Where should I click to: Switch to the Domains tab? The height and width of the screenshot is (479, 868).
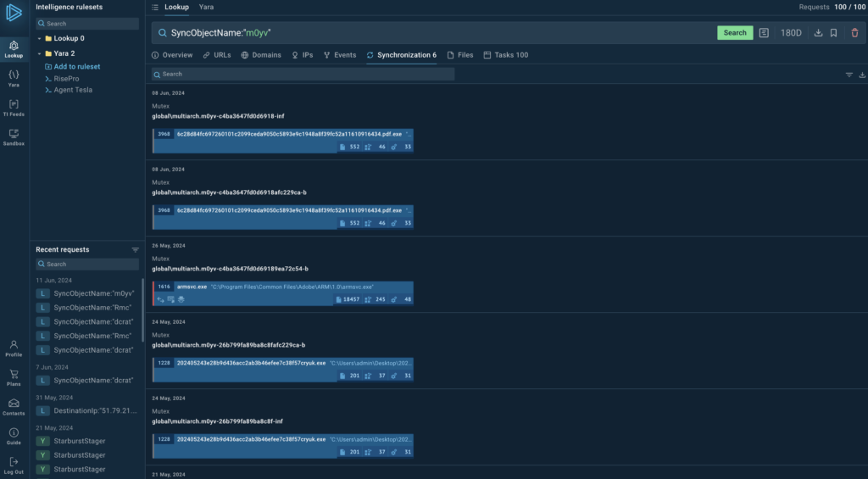point(261,55)
